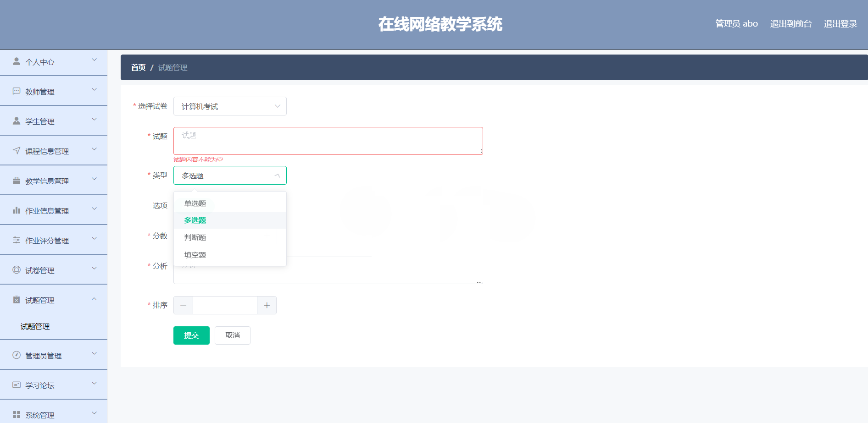868x423 pixels.
Task: Select the 教师管理 chat icon
Action: (x=17, y=91)
